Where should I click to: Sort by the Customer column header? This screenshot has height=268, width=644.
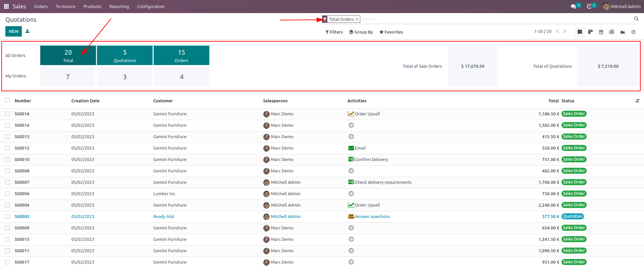[163, 101]
